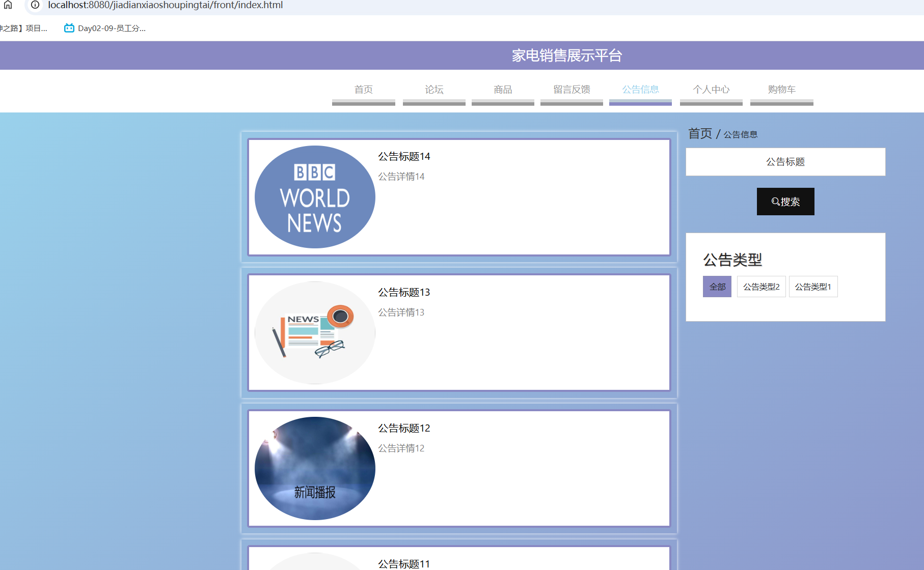Click the 公告详情14 description text

(401, 177)
